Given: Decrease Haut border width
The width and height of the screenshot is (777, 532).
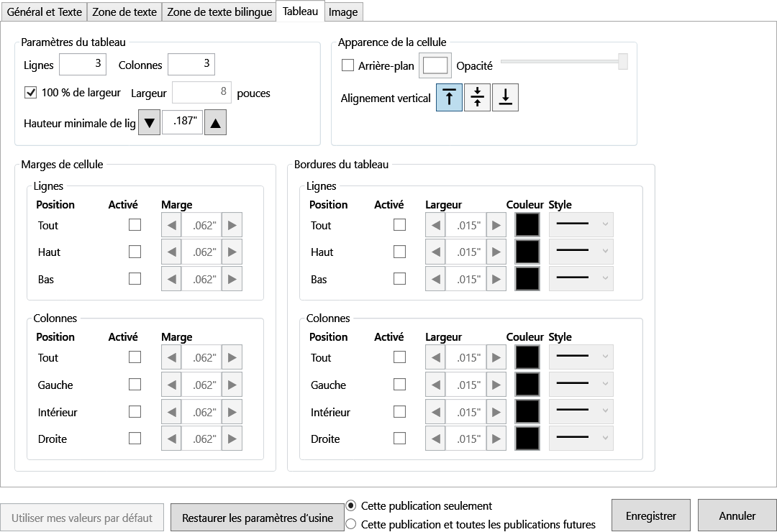Looking at the screenshot, I should point(435,252).
